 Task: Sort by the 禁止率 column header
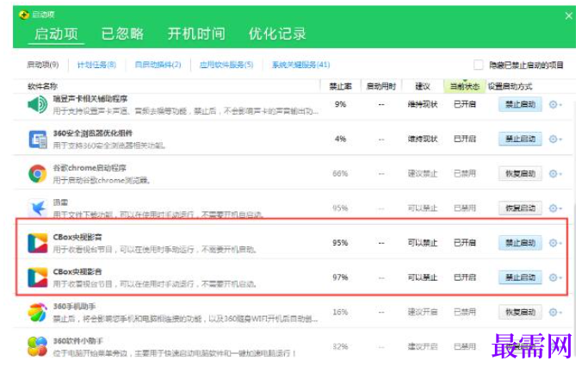coord(341,86)
